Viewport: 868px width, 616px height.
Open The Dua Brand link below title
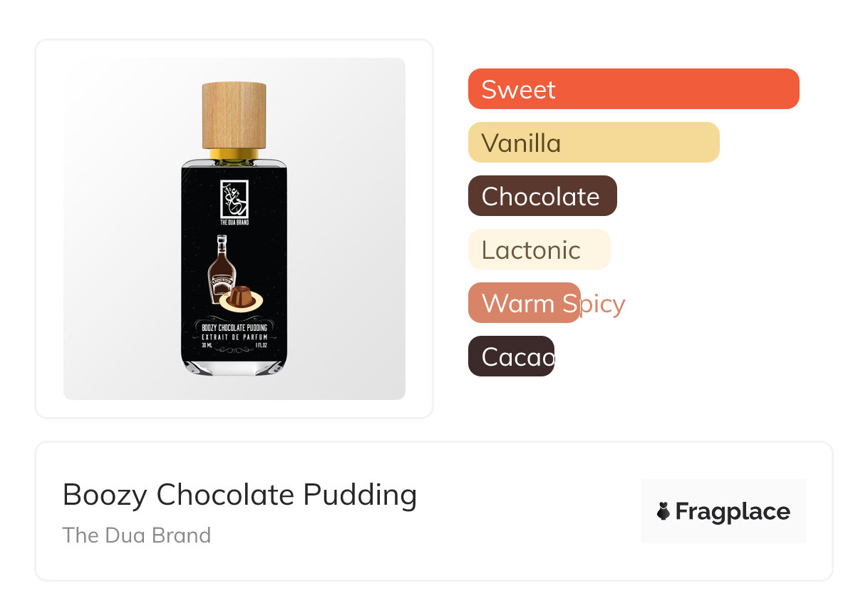pyautogui.click(x=136, y=535)
